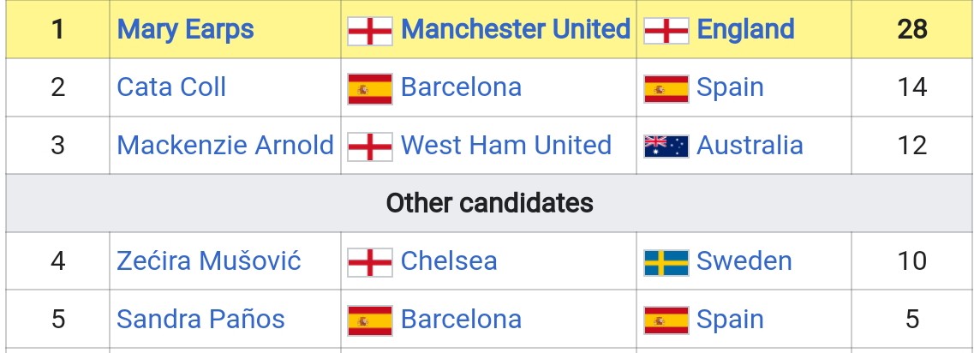The width and height of the screenshot is (980, 353).
Task: Open the Manchester United club link
Action: pos(515,29)
